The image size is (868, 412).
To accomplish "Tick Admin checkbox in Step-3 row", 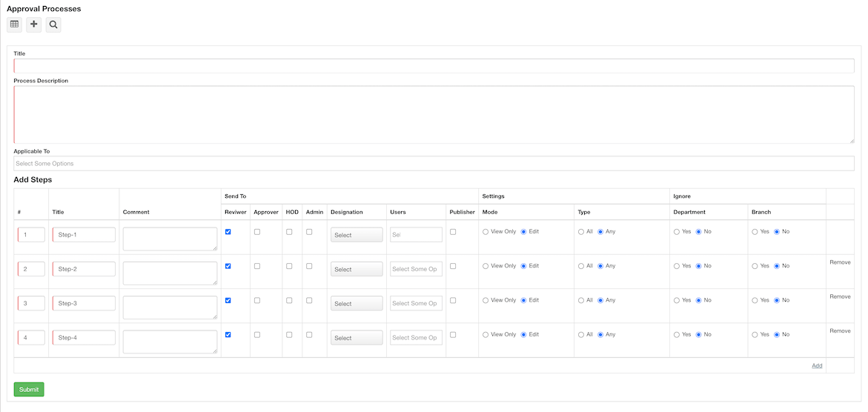I will tap(309, 301).
